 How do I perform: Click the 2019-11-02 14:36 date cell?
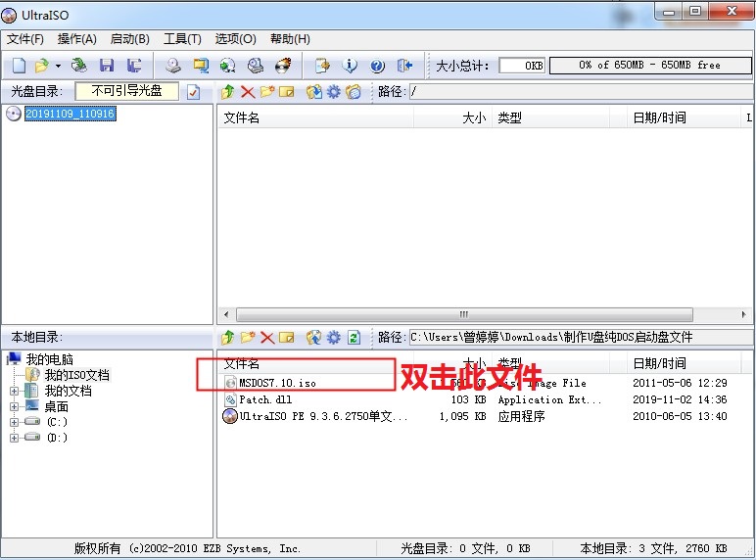point(680,400)
